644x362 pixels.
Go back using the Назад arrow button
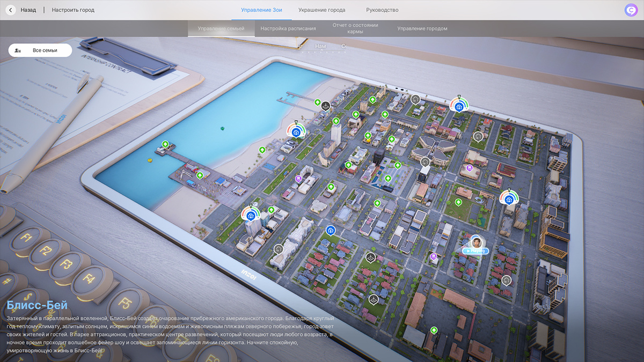(x=11, y=10)
